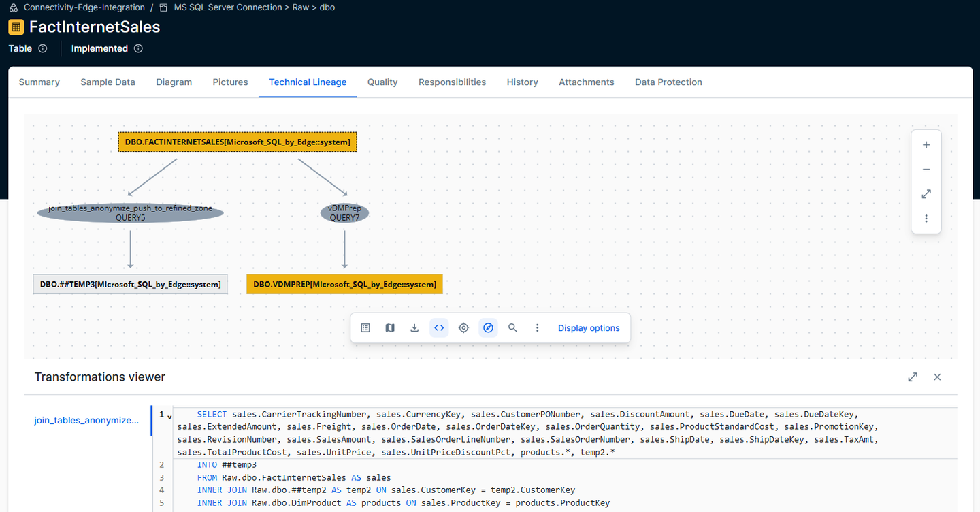Expand the Transformations viewer to fullscreen
Image resolution: width=980 pixels, height=512 pixels.
tap(913, 377)
